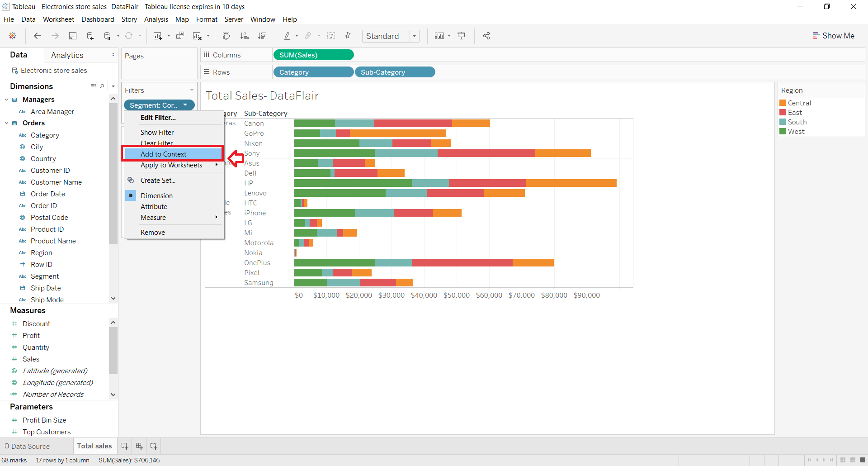Click Edit Filter in the context menu
This screenshot has width=868, height=466.
click(x=158, y=118)
